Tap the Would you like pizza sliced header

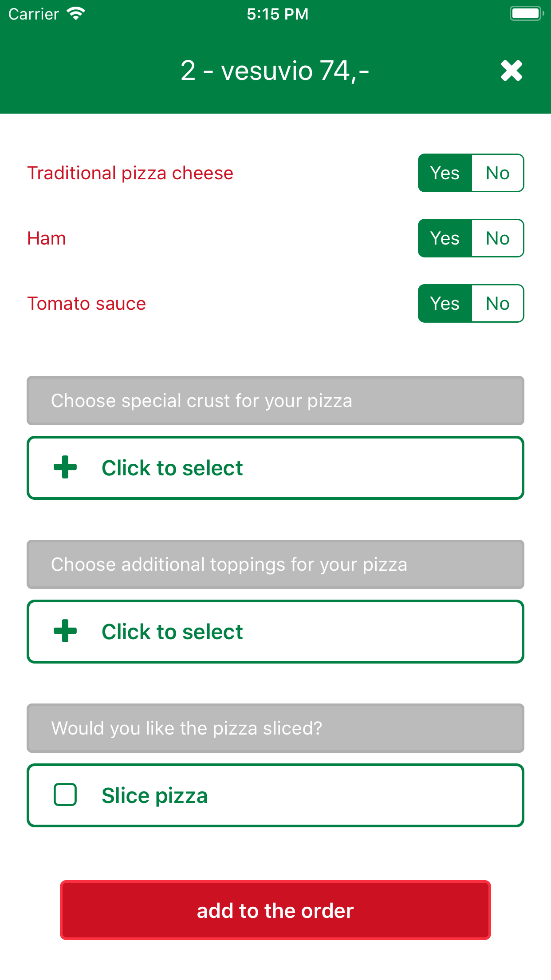[x=275, y=728]
